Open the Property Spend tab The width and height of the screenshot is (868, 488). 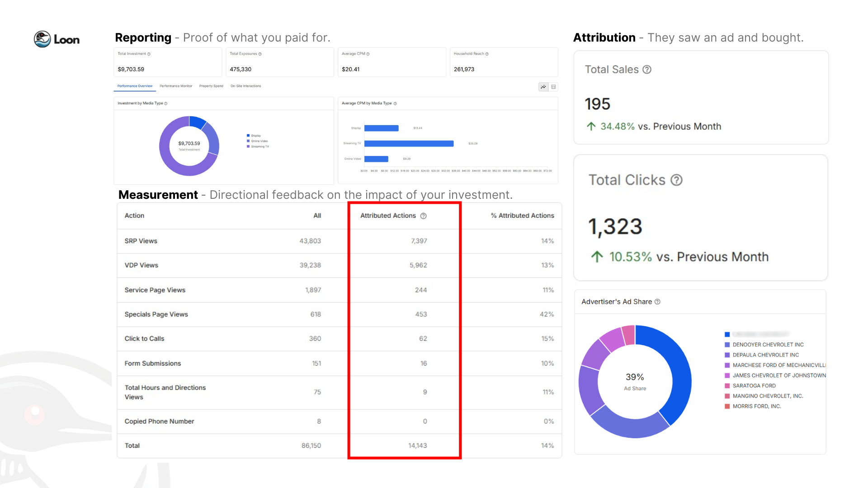[211, 86]
